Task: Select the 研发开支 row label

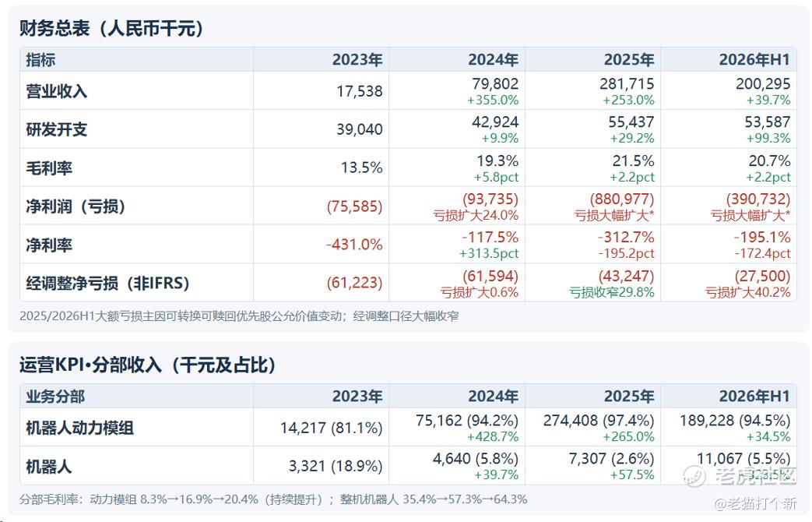Action: point(57,129)
